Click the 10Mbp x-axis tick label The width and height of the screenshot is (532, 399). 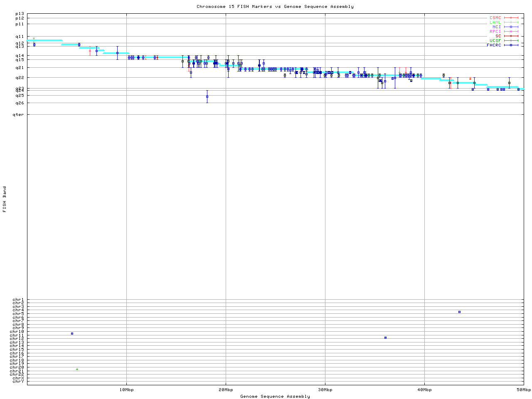click(126, 390)
